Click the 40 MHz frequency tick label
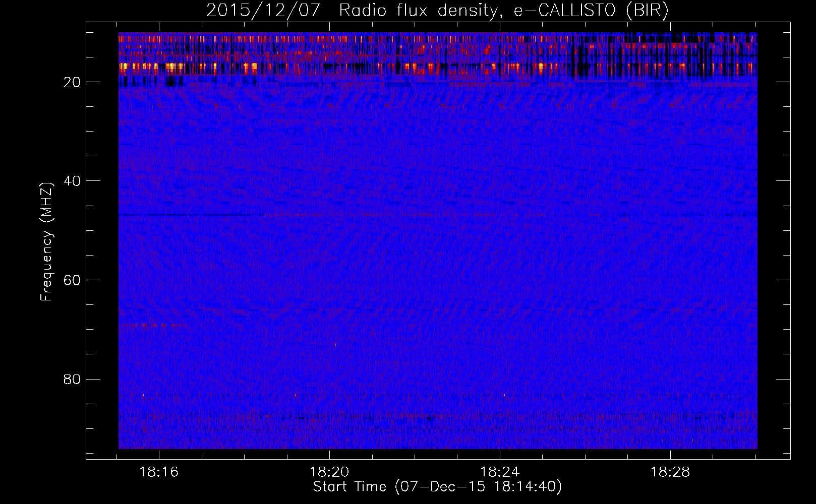Viewport: 816px width, 504px height. point(73,181)
